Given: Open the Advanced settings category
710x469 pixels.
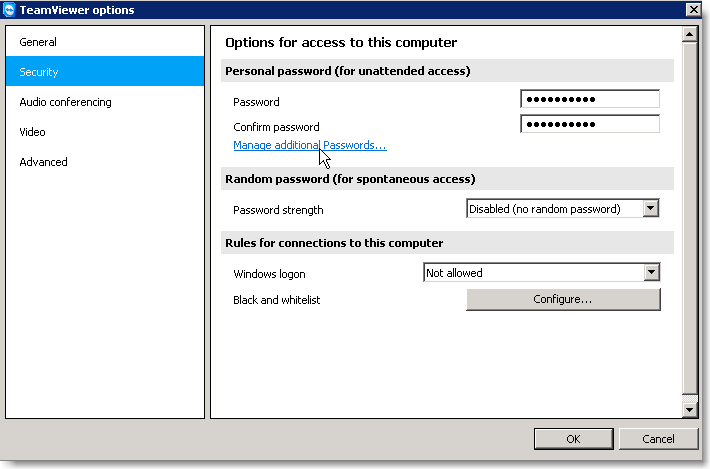Looking at the screenshot, I should point(105,162).
